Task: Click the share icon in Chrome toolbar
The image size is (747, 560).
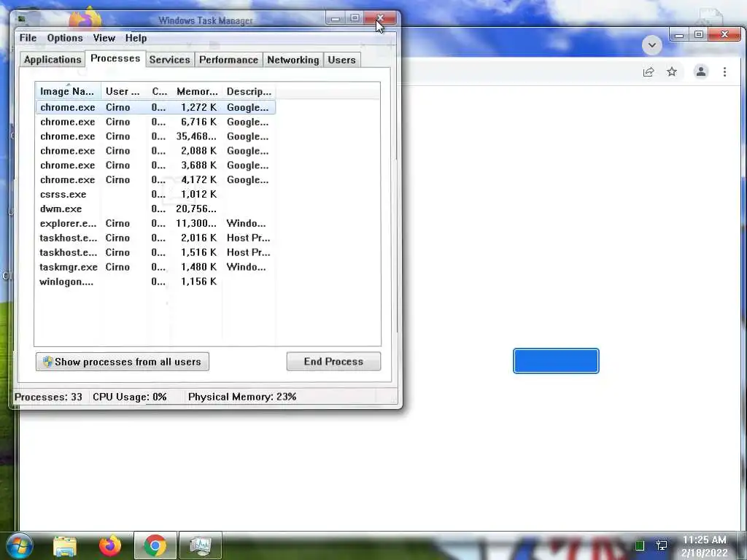Action: coord(649,72)
